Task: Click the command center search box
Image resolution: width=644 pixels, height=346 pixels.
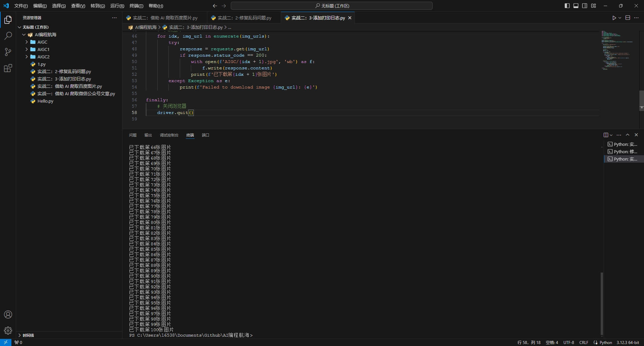Action: coord(332,6)
